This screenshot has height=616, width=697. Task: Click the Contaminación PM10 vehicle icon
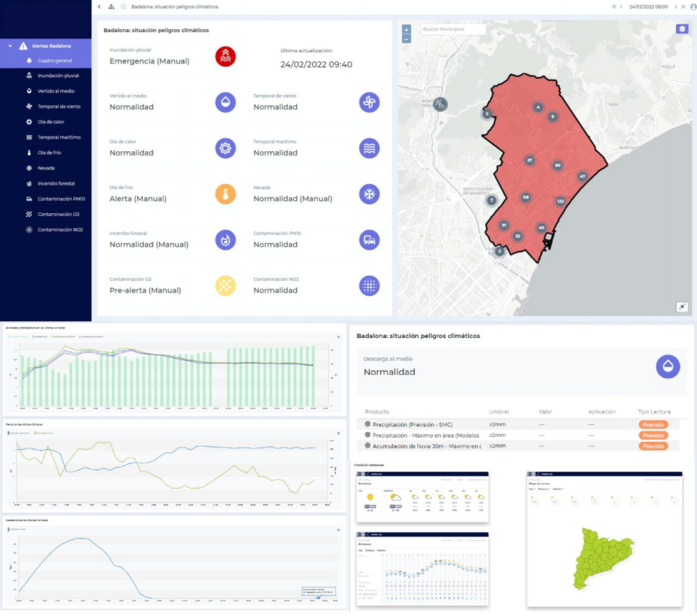pos(369,240)
